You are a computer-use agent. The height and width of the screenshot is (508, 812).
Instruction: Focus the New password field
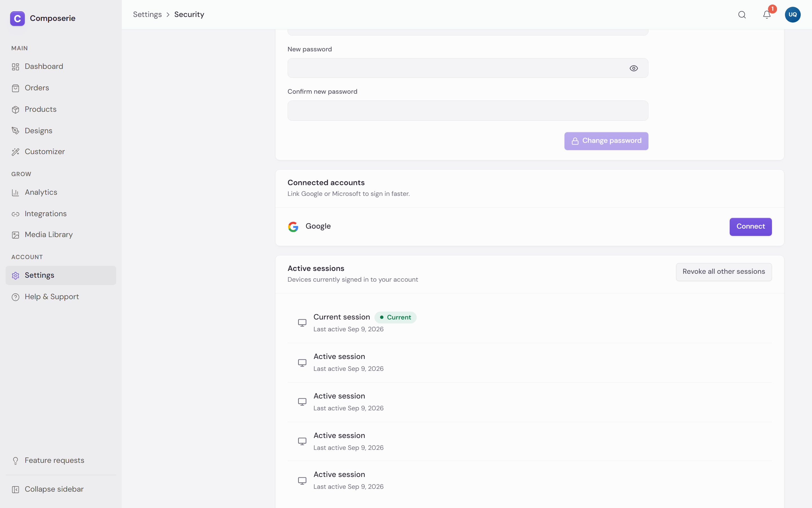pos(468,68)
